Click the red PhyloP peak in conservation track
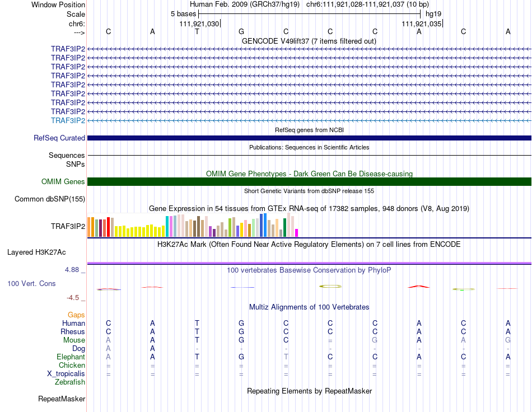The image size is (532, 412). (x=419, y=287)
